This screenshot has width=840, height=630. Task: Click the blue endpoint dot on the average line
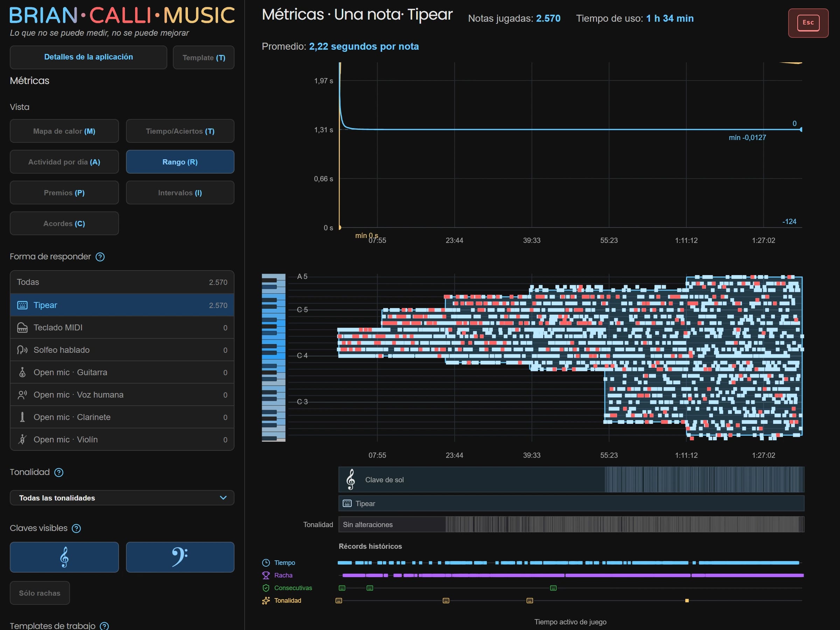[x=801, y=129]
